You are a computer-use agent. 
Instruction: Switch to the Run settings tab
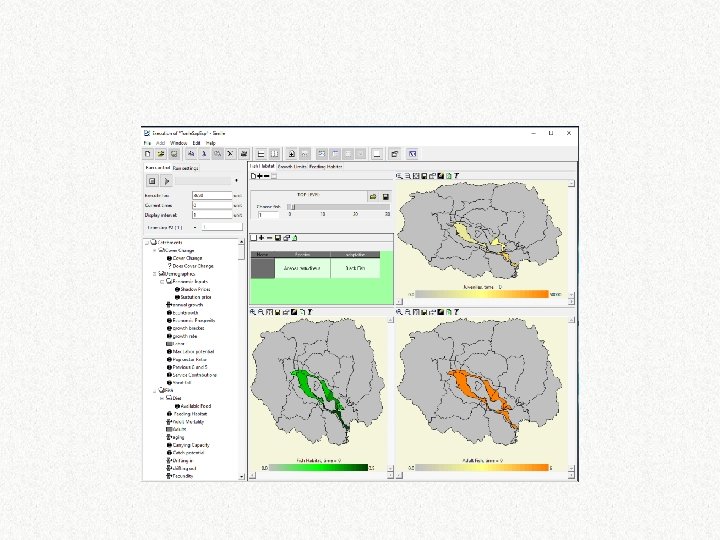click(186, 168)
